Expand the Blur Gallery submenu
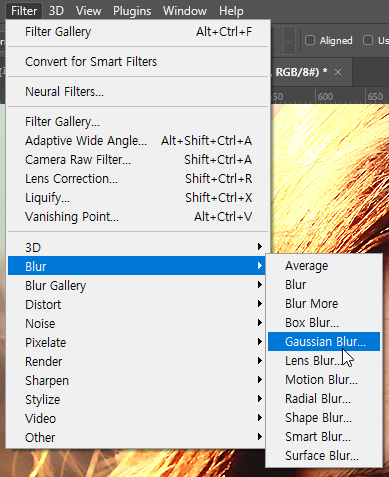389x477 pixels. coord(138,285)
